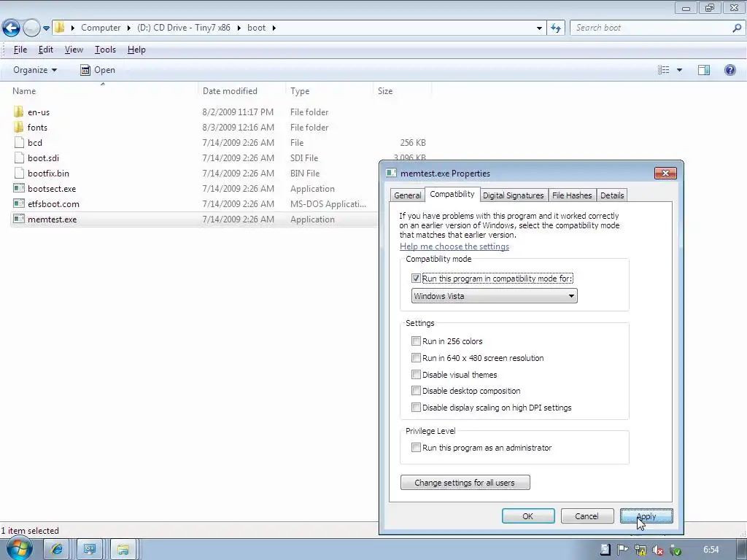This screenshot has width=747, height=560.
Task: Change your view icon in toolbar
Action: pos(664,70)
